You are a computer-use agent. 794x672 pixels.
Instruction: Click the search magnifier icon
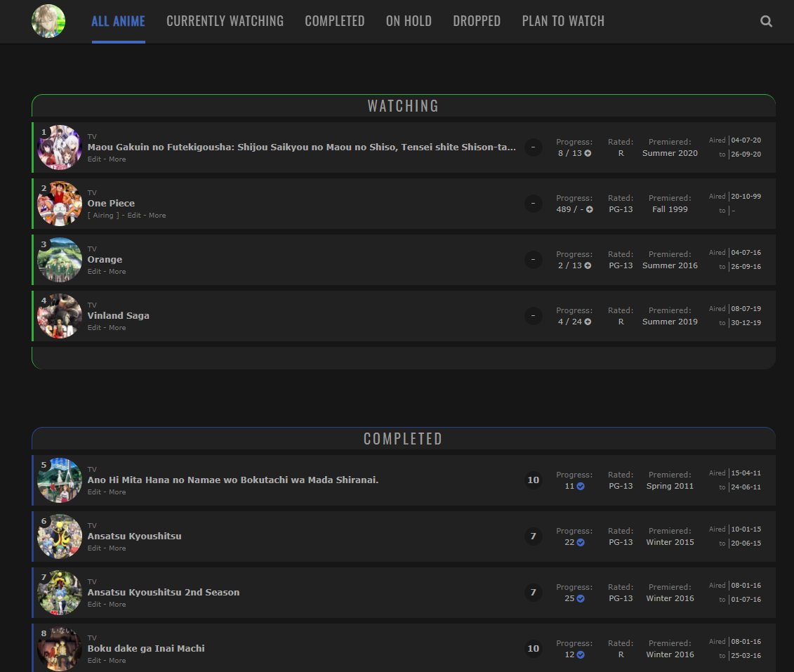pyautogui.click(x=766, y=21)
